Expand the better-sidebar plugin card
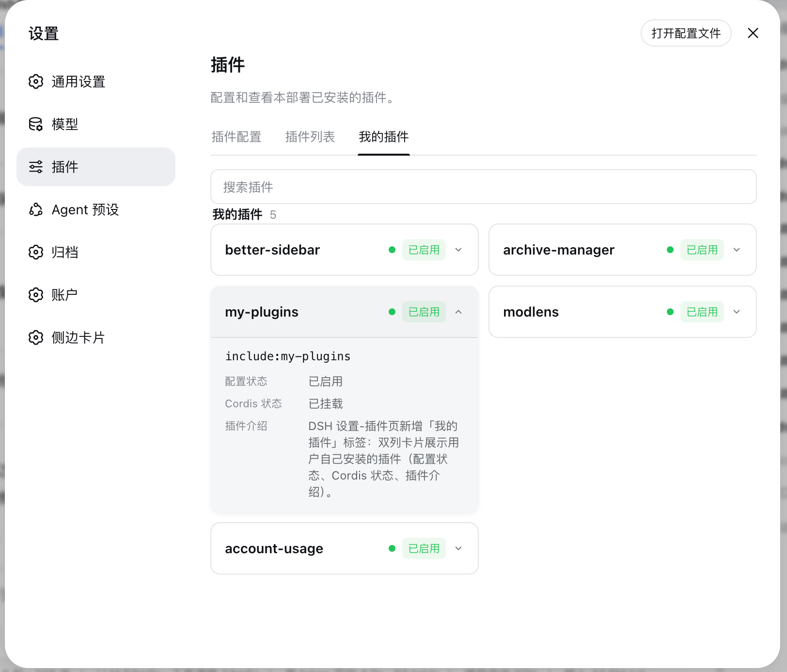Screen dimensions: 787x672 458,250
